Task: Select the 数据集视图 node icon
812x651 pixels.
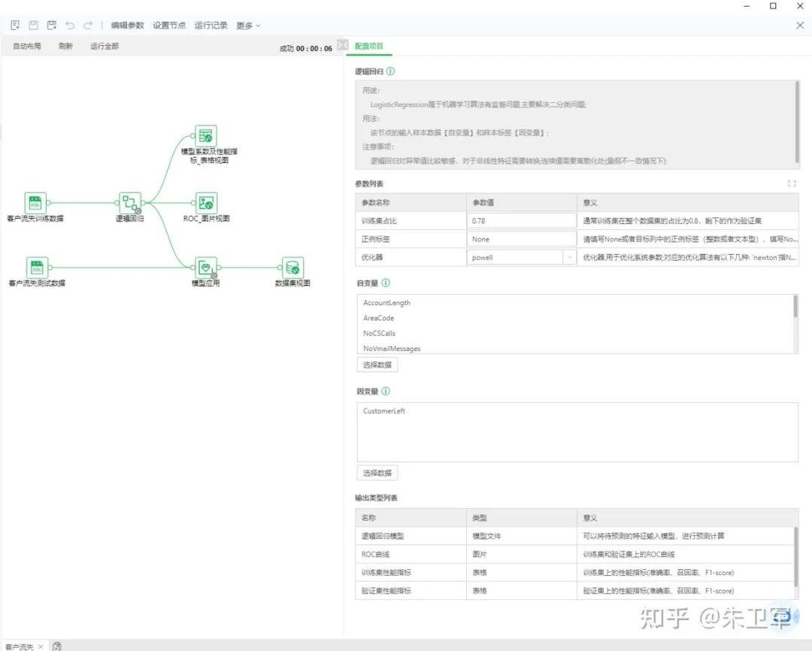Action: pos(292,267)
